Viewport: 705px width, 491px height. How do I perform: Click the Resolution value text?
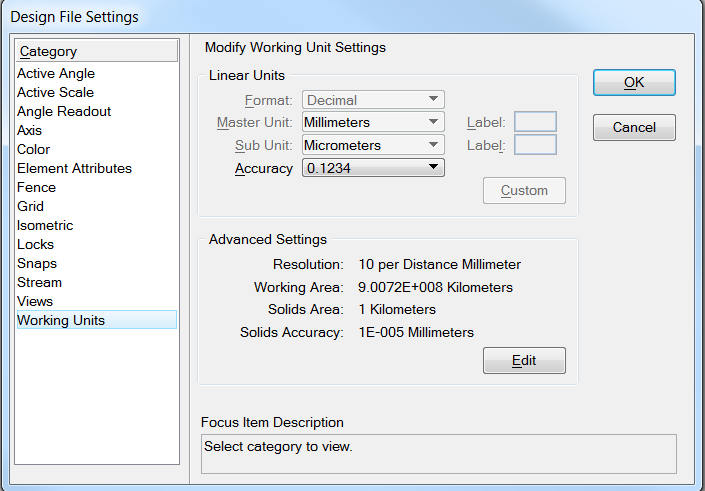(439, 264)
